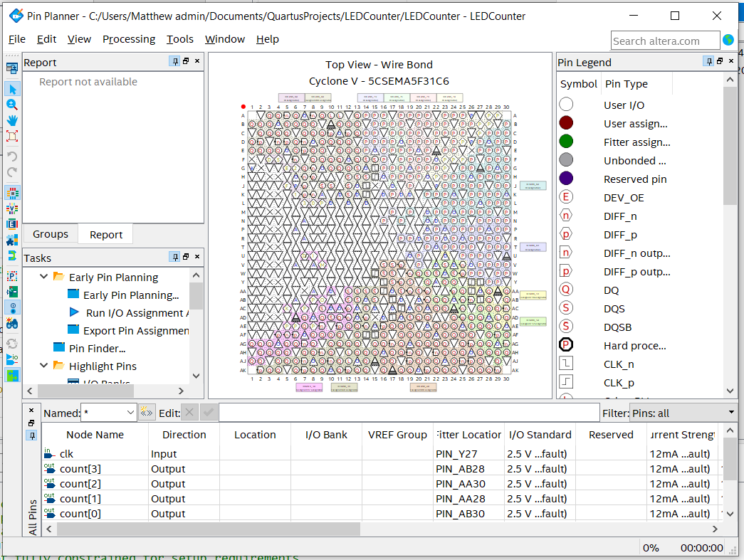744x560 pixels.
Task: Close the Tasks panel
Action: click(197, 257)
